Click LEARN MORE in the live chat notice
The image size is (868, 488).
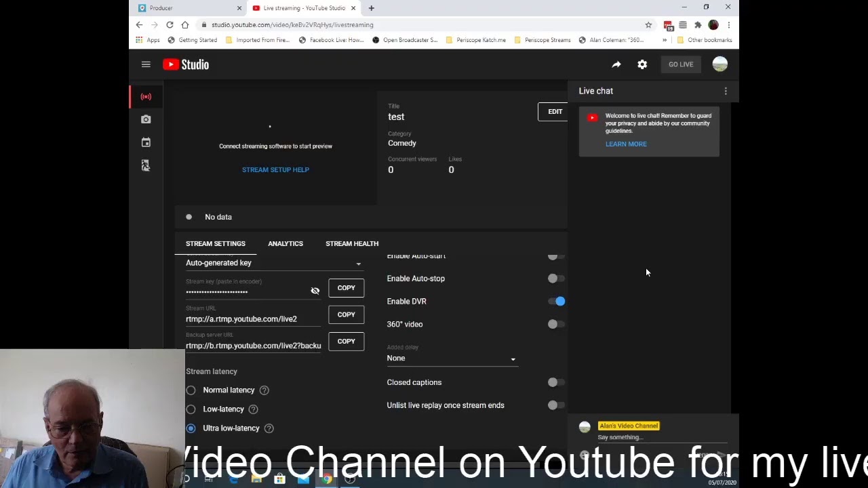626,144
